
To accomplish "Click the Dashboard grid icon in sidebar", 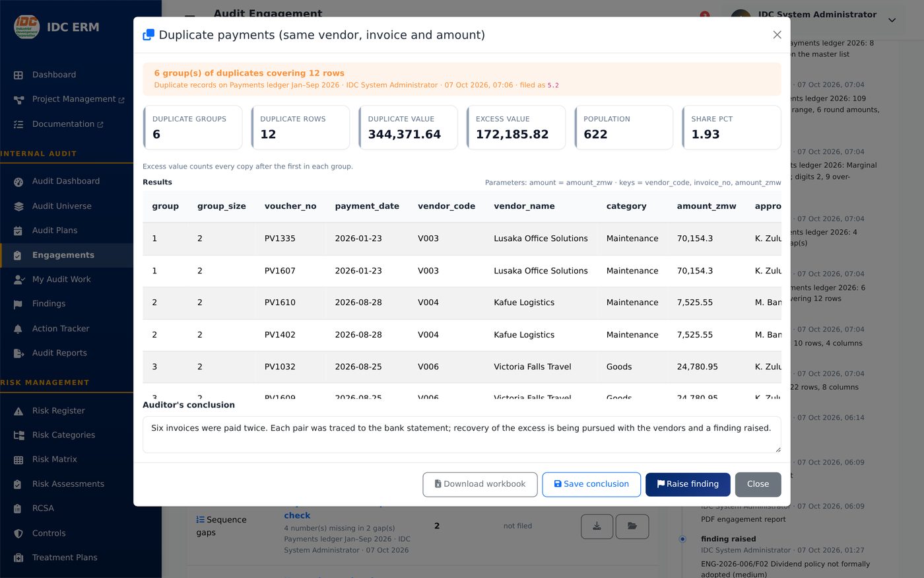I will point(18,75).
